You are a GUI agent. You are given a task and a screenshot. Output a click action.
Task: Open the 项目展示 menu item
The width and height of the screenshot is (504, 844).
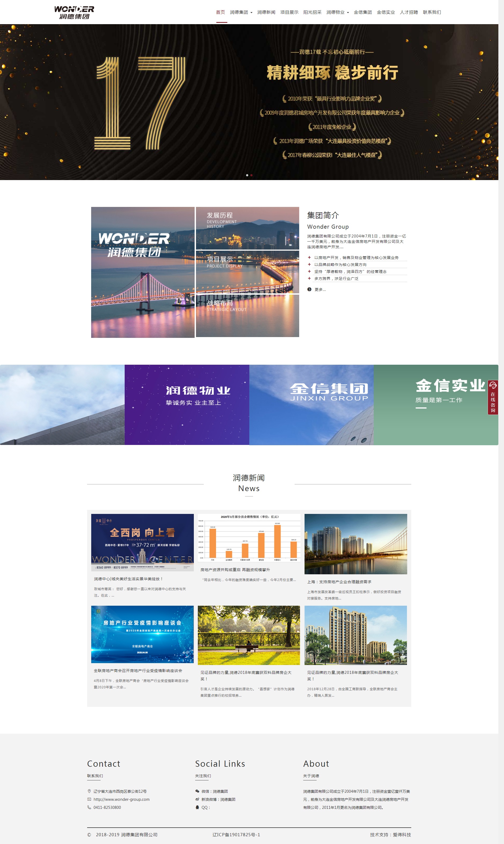click(289, 12)
